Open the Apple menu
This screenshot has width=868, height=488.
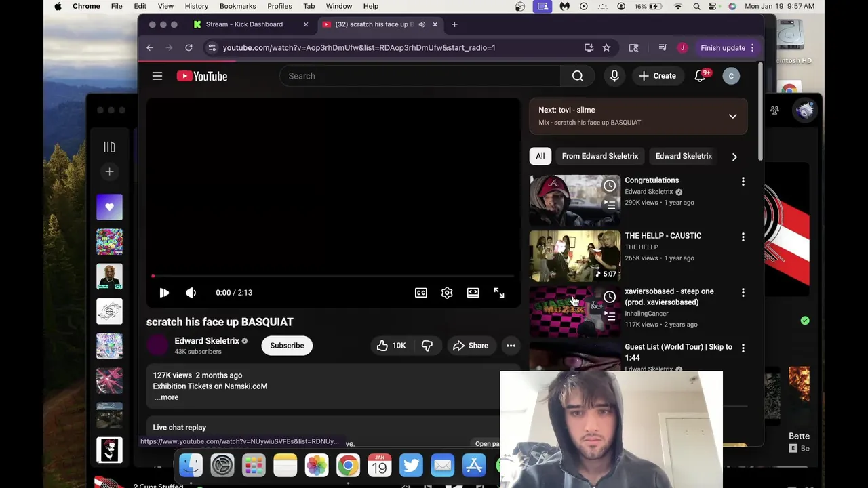pos(58,6)
